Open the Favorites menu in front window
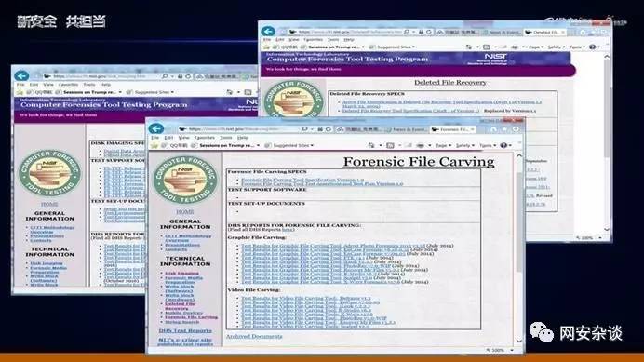644x362 pixels. [x=204, y=138]
